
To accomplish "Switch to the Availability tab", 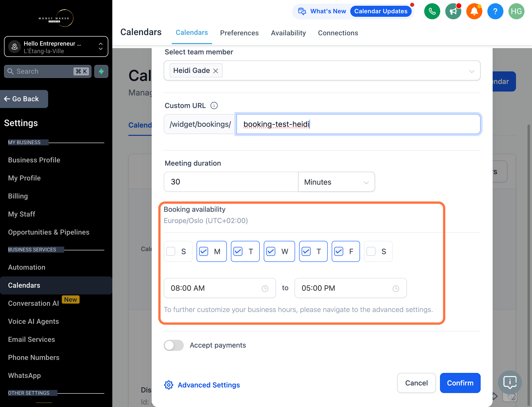I will pyautogui.click(x=288, y=33).
